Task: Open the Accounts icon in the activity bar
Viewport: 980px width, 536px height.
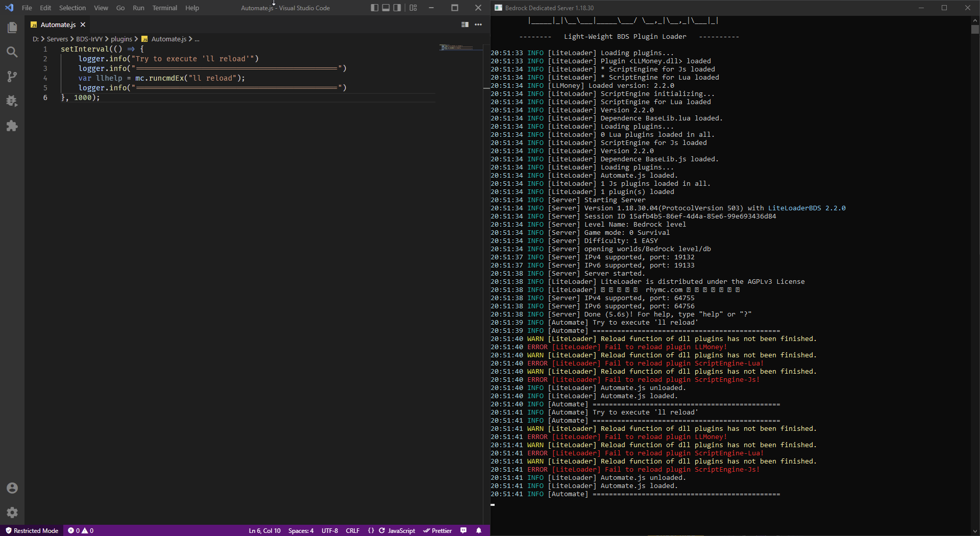Action: (x=12, y=488)
